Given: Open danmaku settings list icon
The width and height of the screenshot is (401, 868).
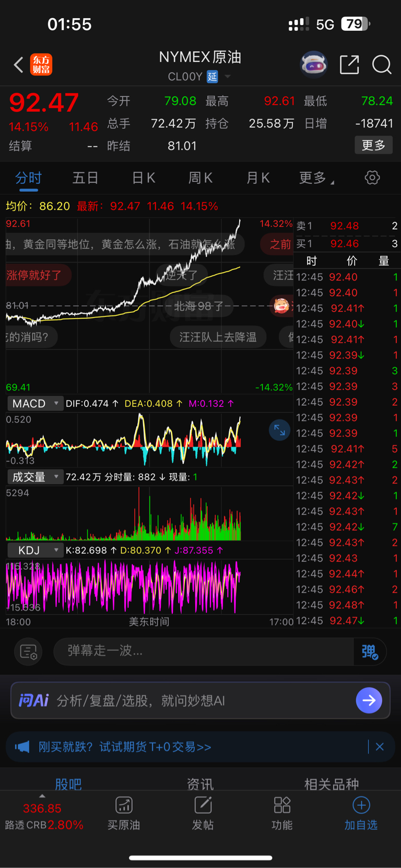Looking at the screenshot, I should coord(28,651).
